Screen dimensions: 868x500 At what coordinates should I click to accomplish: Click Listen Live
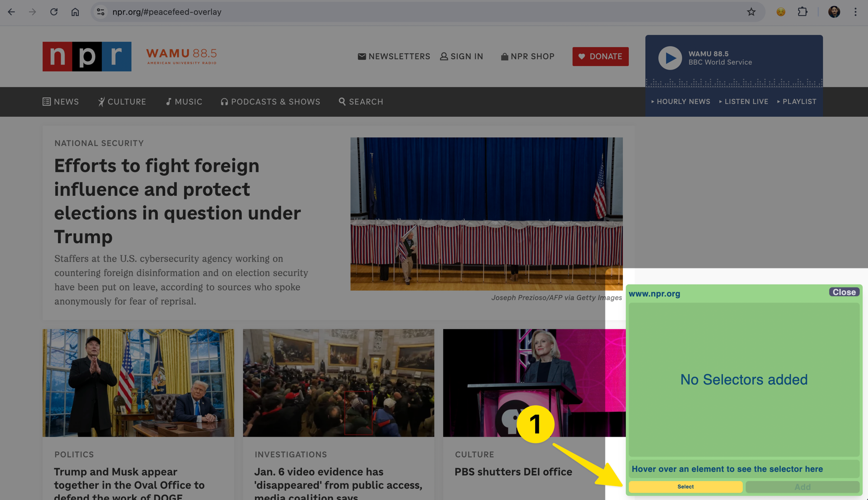click(743, 102)
